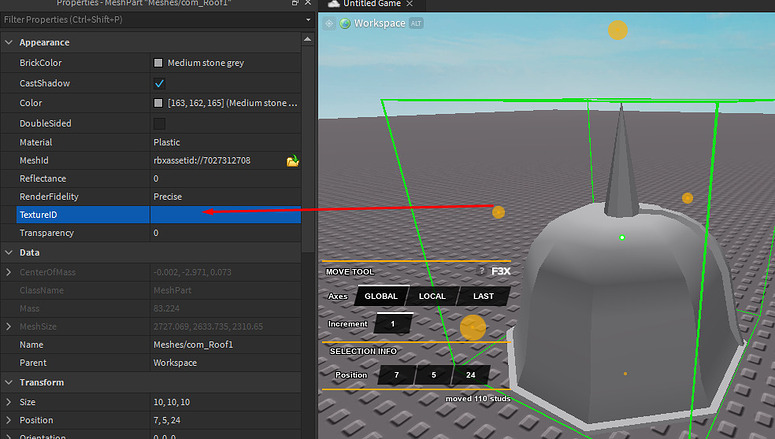775x439 pixels.
Task: Click the Position value 7, 5, 24
Action: tap(167, 420)
